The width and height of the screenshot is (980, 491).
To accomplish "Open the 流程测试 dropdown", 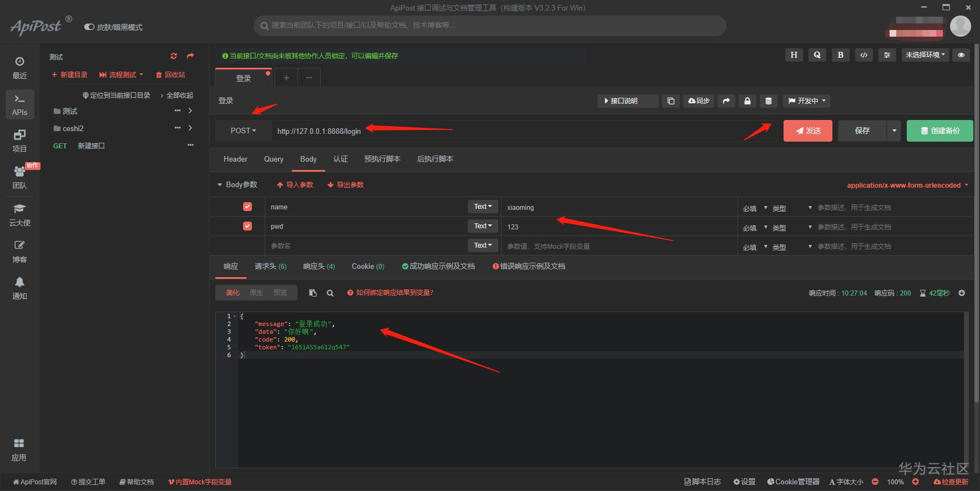I will coord(121,74).
